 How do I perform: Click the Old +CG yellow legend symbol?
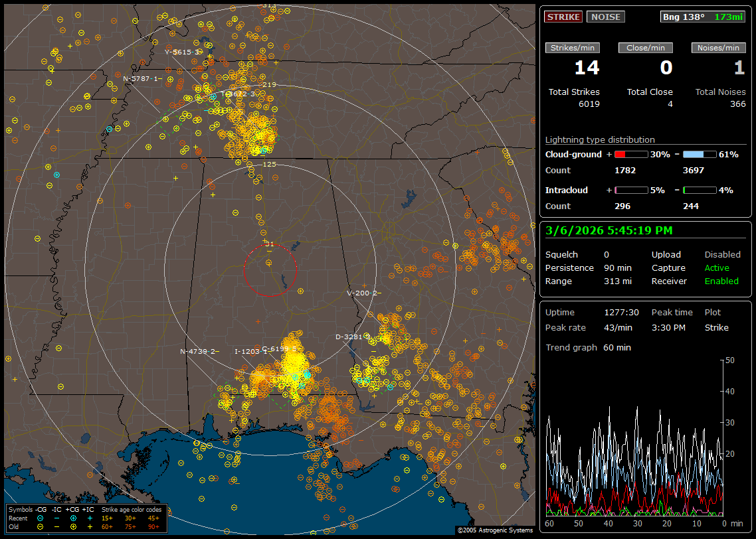click(72, 526)
